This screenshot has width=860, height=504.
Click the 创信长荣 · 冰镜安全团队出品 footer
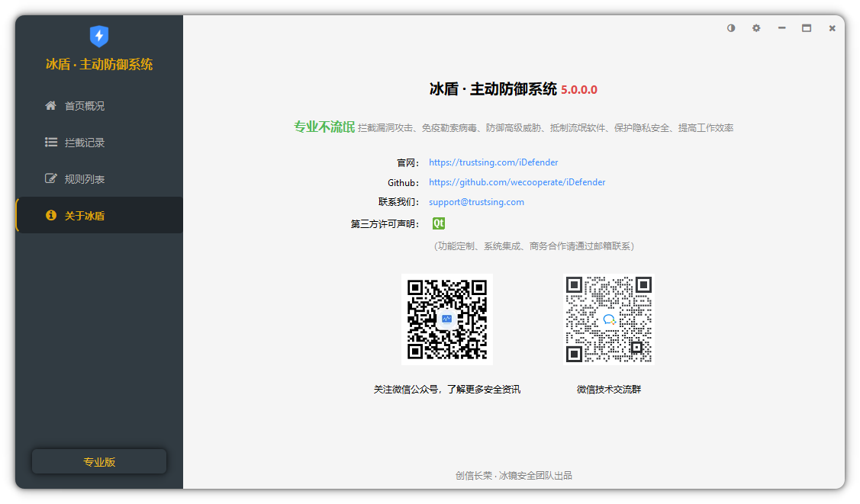click(514, 476)
